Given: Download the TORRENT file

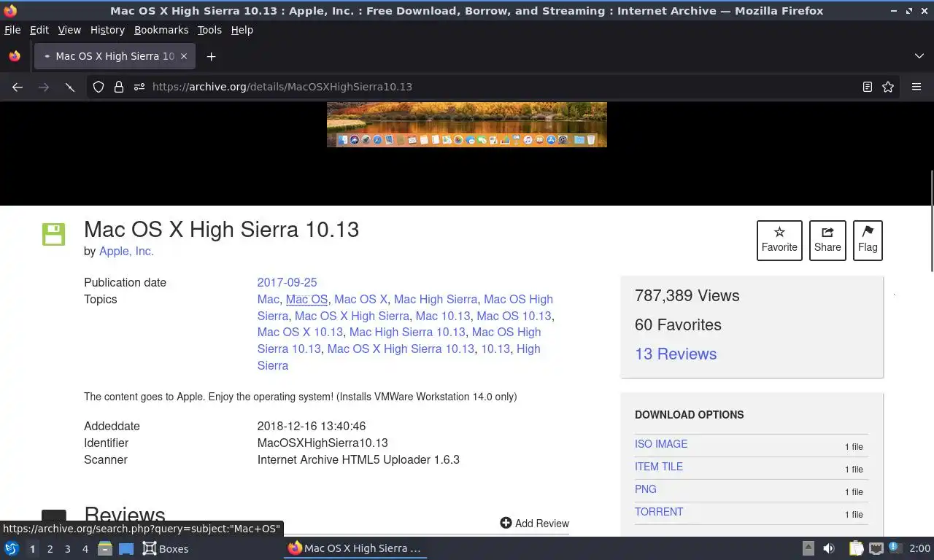Looking at the screenshot, I should click(x=659, y=512).
